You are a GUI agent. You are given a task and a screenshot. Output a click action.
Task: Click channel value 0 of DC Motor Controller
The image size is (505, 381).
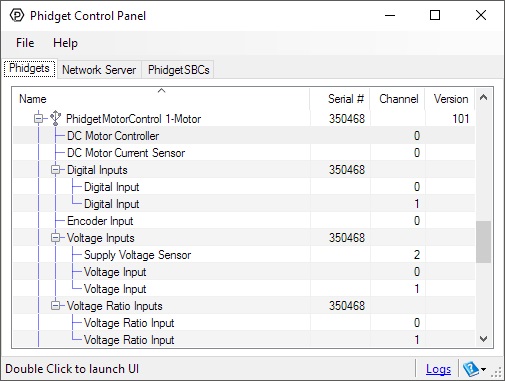[417, 136]
